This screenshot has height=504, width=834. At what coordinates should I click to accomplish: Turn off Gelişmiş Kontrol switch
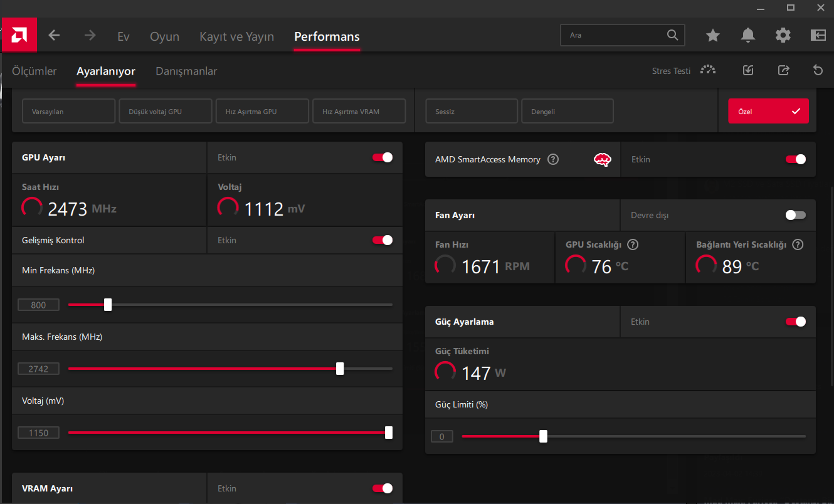383,240
